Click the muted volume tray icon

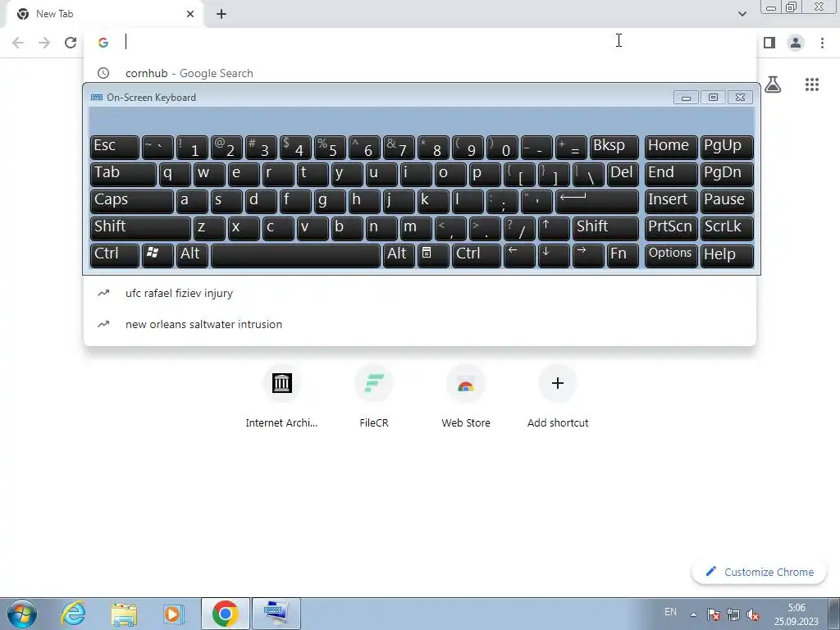tap(753, 614)
